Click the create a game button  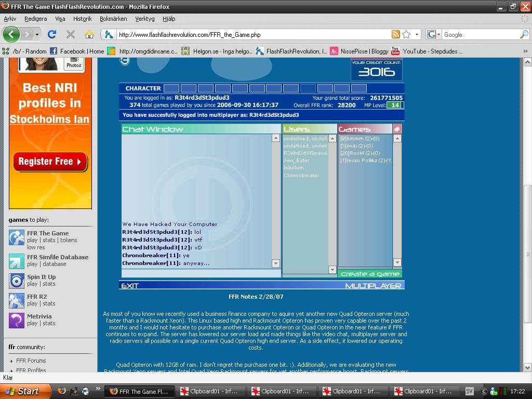pyautogui.click(x=370, y=274)
